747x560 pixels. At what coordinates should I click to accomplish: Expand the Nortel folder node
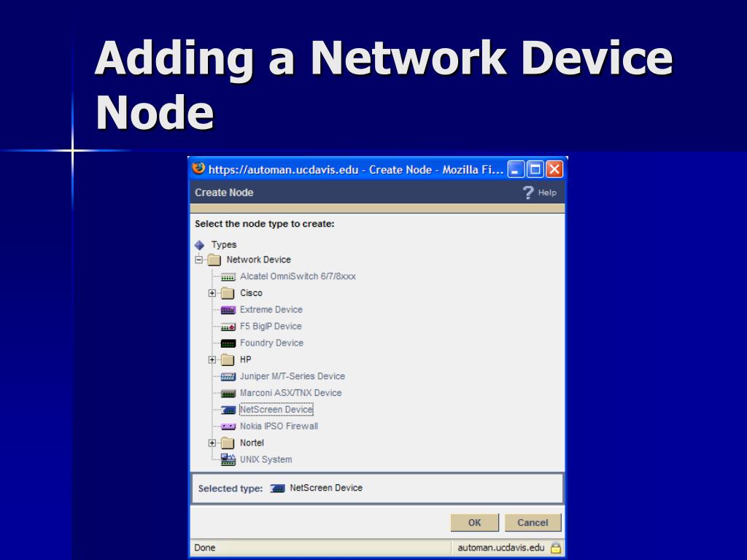click(x=212, y=443)
